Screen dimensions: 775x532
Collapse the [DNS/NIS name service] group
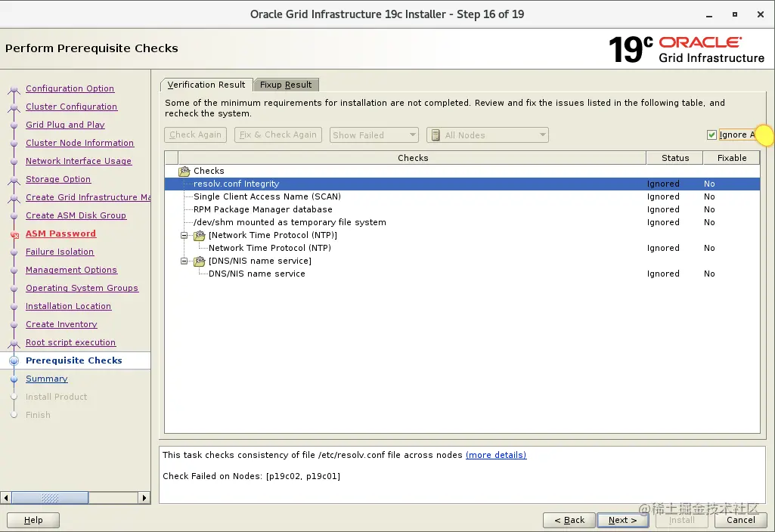(184, 261)
